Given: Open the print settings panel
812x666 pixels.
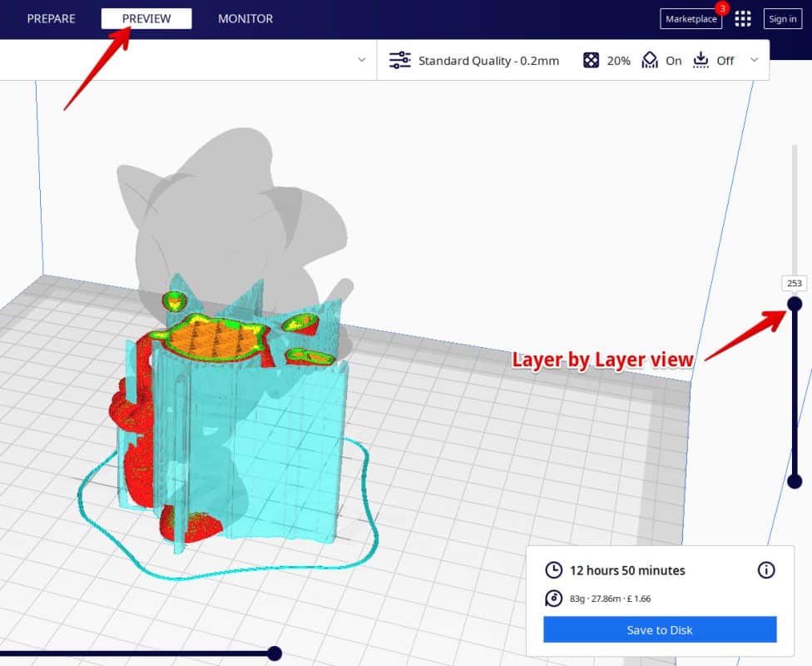Looking at the screenshot, I should (399, 59).
